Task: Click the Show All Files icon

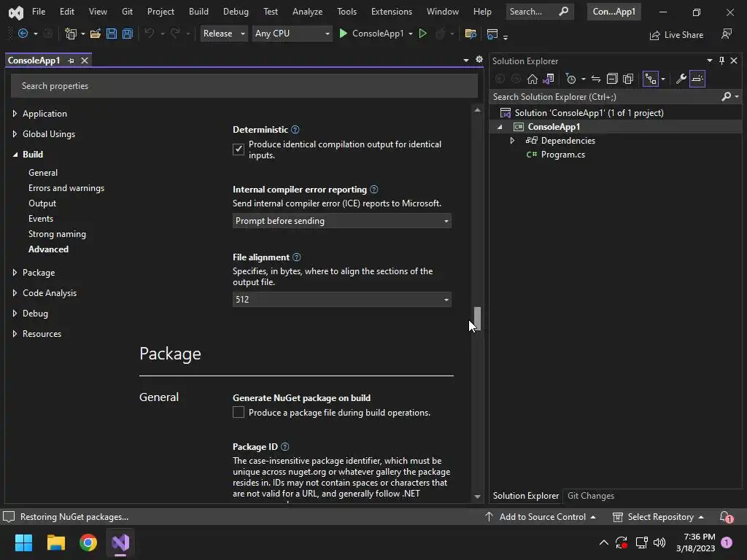Action: click(x=628, y=79)
